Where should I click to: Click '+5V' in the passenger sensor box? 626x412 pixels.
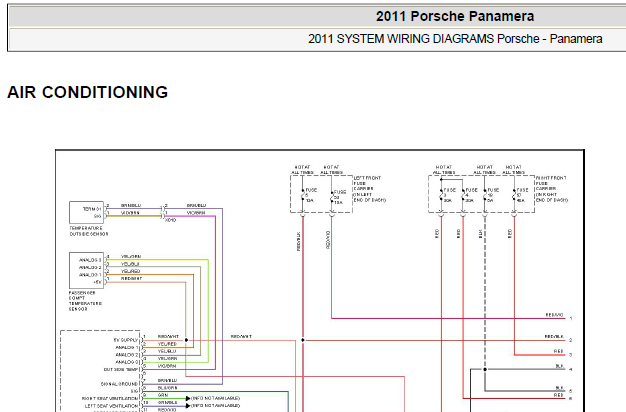[97, 282]
